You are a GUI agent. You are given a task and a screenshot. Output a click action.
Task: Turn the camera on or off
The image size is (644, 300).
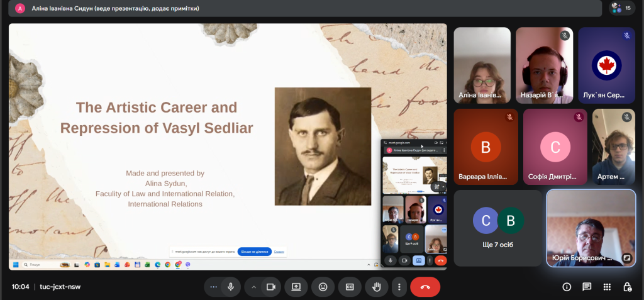coord(271,287)
